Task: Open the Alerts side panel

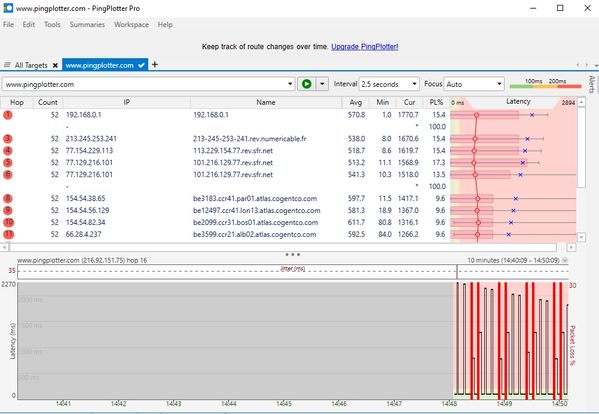Action: coord(592,85)
